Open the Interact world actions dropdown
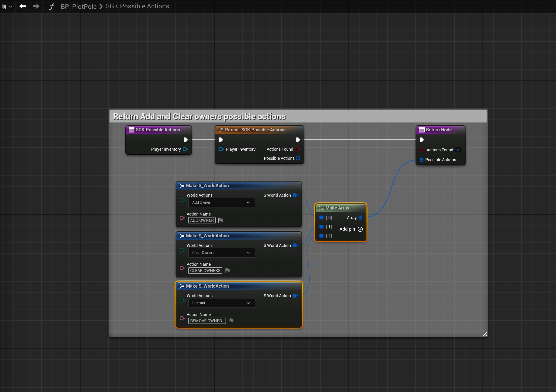 pyautogui.click(x=221, y=303)
